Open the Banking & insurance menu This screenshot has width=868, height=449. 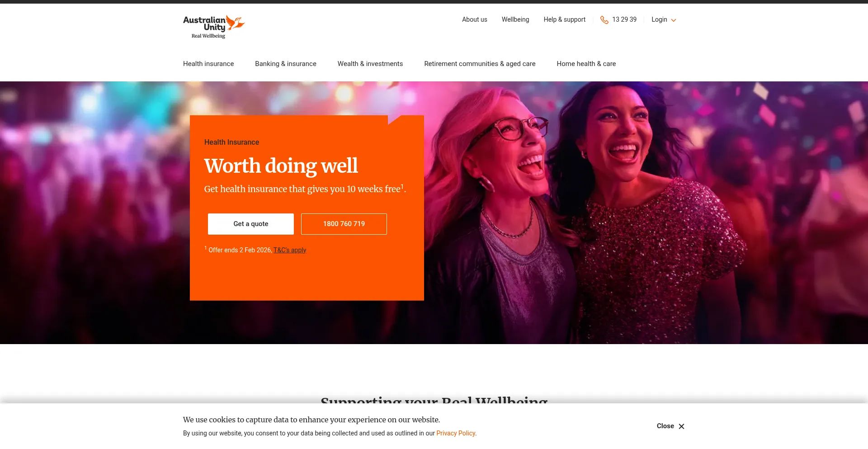coord(286,64)
